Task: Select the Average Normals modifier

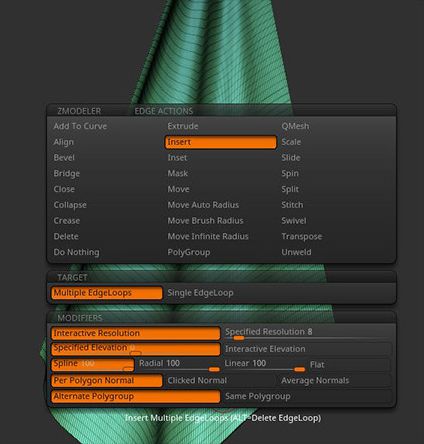Action: click(315, 381)
